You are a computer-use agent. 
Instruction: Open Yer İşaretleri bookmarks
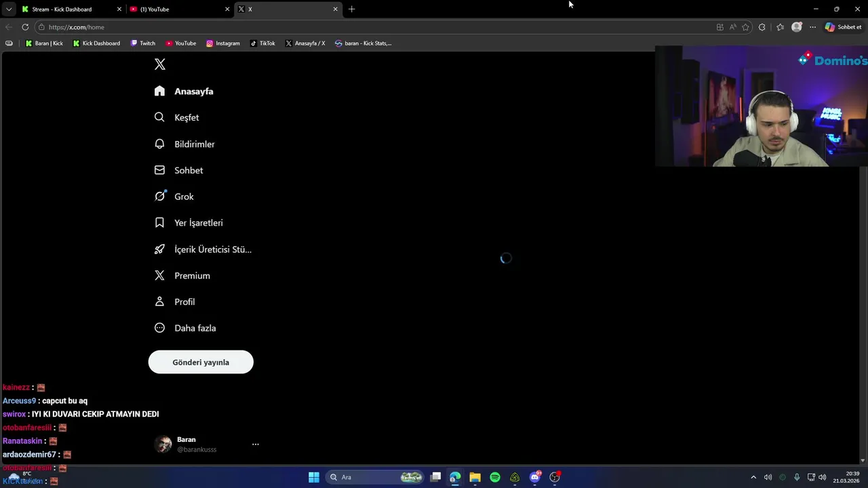(x=189, y=222)
